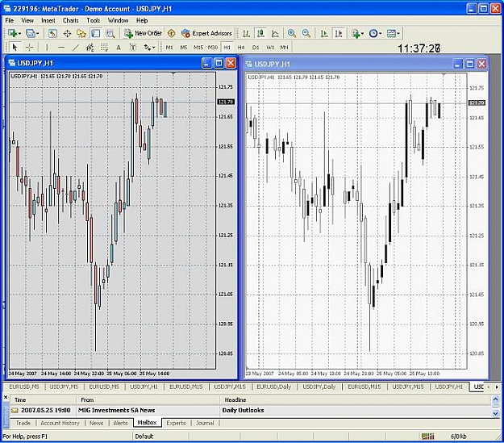
Task: Switch timeframe to M15
Action: click(198, 48)
